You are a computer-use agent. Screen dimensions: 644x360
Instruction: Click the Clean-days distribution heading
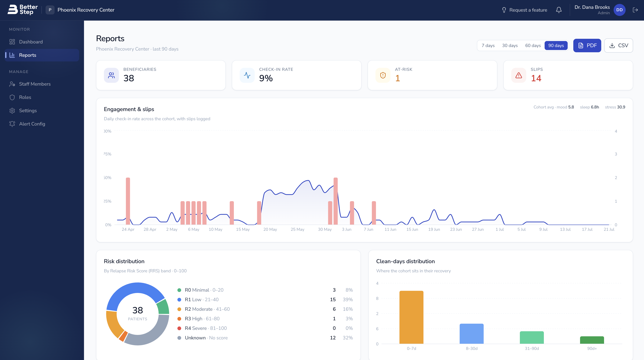coord(405,261)
